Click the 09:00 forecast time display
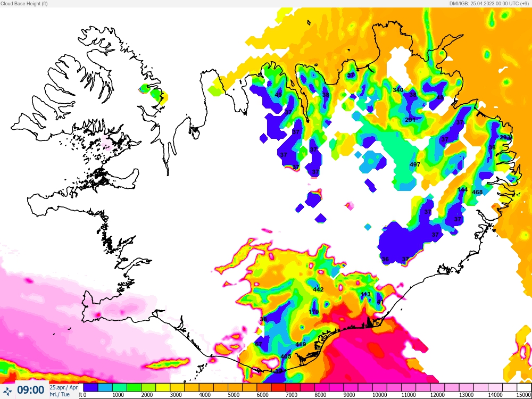 pyautogui.click(x=30, y=390)
